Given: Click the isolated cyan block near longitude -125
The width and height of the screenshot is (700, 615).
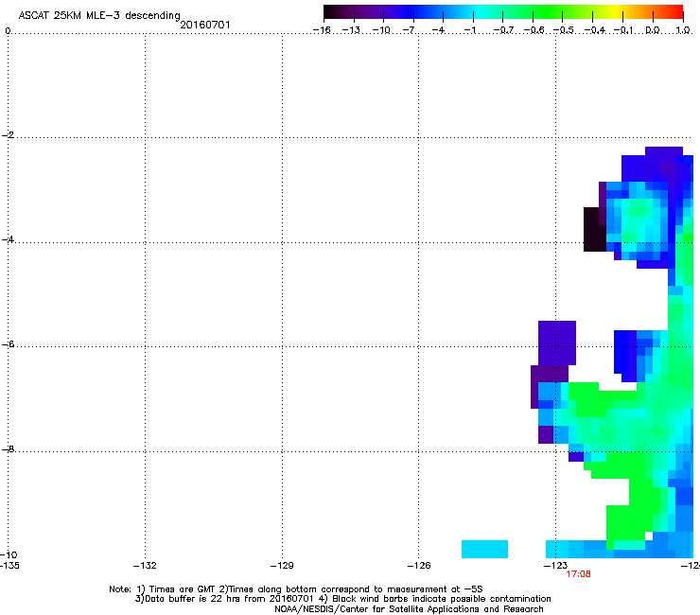Looking at the screenshot, I should pos(484,549).
